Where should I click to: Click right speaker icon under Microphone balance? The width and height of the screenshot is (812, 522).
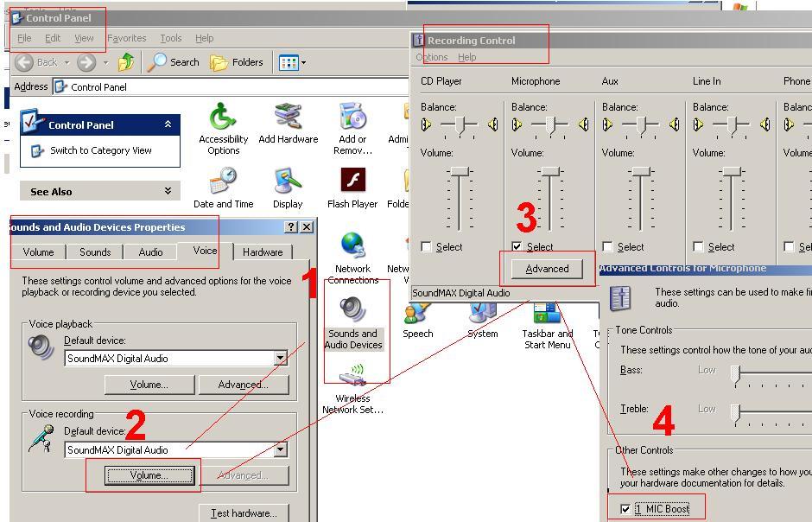[x=584, y=124]
